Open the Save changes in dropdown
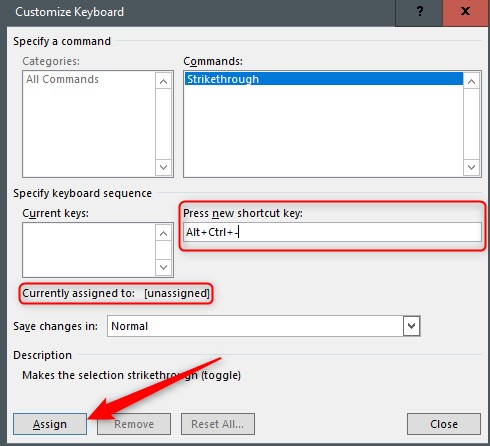Image resolution: width=490 pixels, height=446 pixels. coord(411,326)
